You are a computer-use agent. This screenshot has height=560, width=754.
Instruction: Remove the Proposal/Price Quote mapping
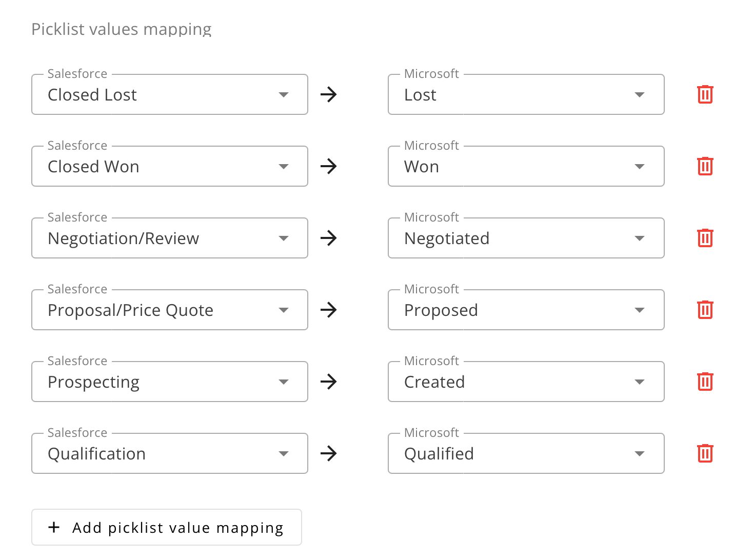705,310
